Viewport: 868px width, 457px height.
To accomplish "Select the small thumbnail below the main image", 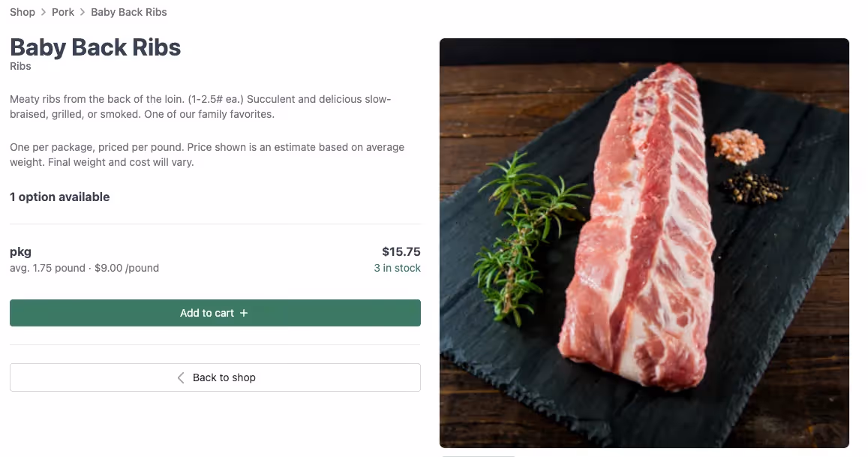I will pyautogui.click(x=478, y=455).
